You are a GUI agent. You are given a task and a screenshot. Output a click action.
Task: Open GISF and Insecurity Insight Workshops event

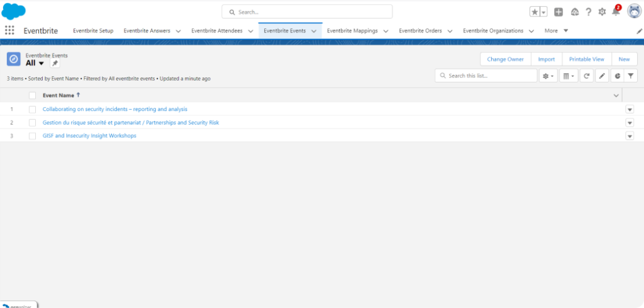coord(89,135)
